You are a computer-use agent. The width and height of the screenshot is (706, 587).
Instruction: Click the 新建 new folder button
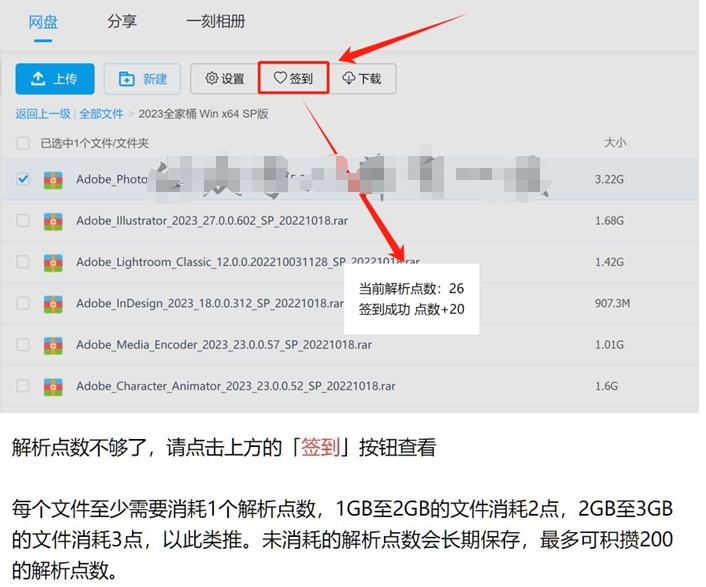tap(142, 79)
